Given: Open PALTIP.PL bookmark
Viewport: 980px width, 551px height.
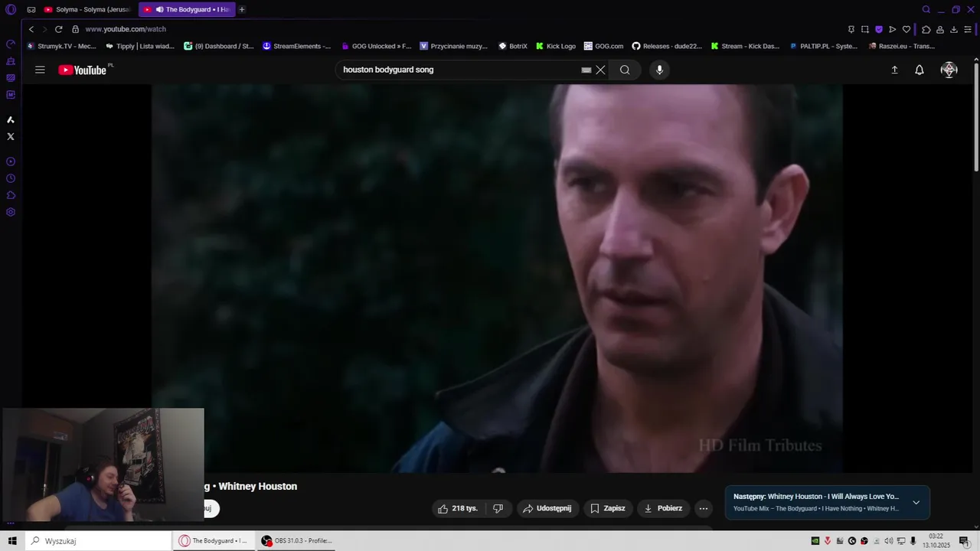Looking at the screenshot, I should pos(824,46).
